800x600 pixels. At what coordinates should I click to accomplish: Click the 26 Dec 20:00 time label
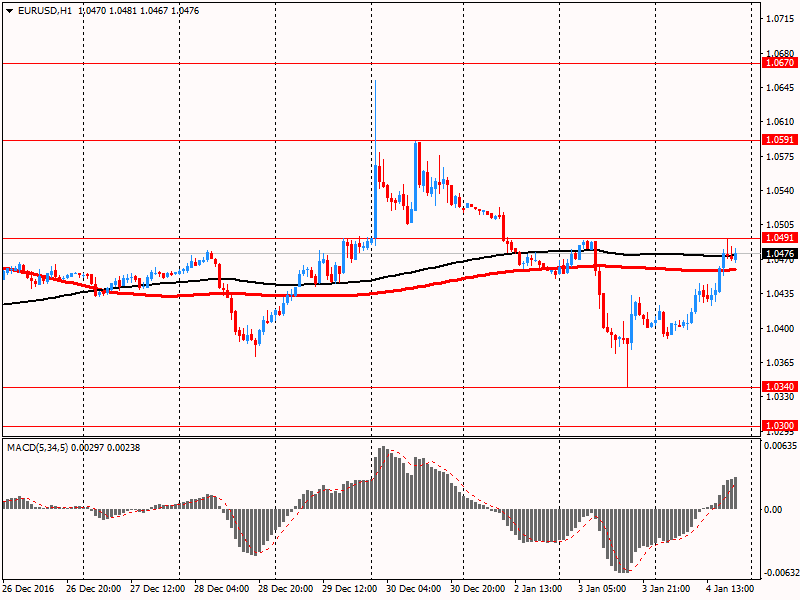tap(93, 589)
